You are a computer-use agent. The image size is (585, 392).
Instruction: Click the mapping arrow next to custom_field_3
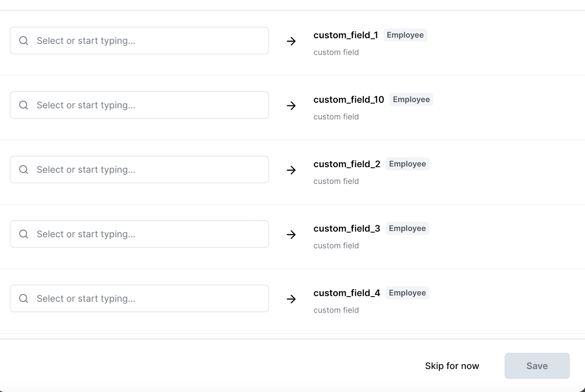point(291,234)
